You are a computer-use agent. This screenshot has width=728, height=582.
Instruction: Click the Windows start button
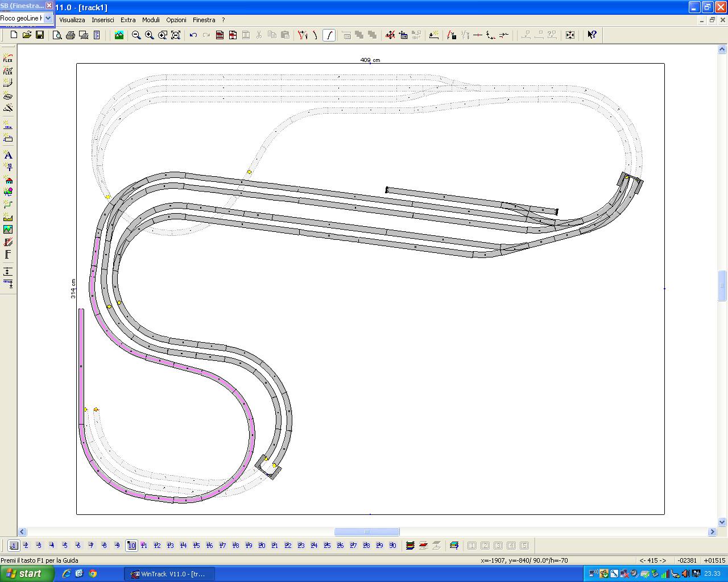pyautogui.click(x=27, y=573)
